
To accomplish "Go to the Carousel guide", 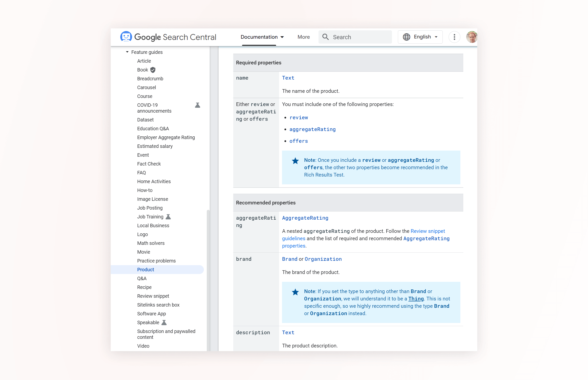I will pos(146,87).
